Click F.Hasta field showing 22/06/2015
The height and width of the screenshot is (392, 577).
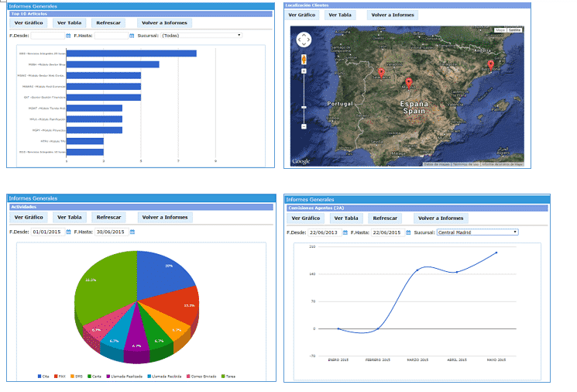(388, 232)
